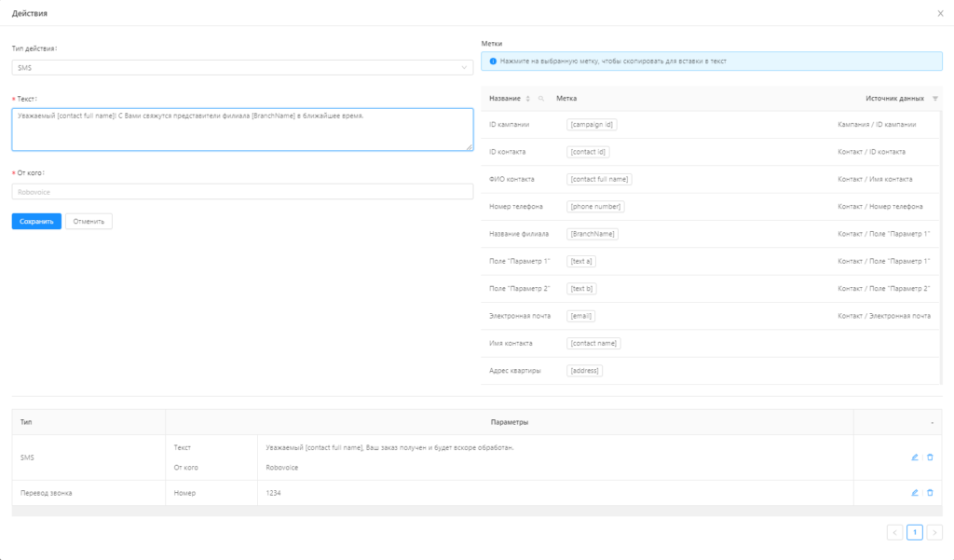Copy the [contact full name] label tag

(599, 180)
